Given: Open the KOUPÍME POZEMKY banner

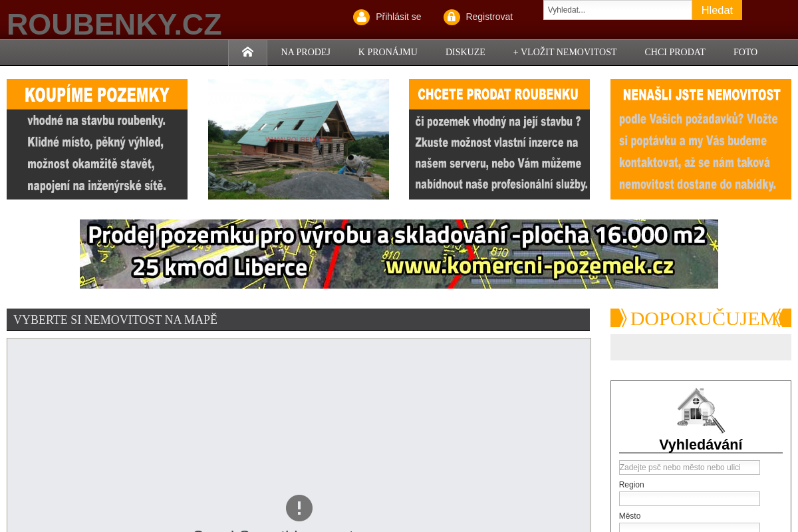Looking at the screenshot, I should coord(97,139).
